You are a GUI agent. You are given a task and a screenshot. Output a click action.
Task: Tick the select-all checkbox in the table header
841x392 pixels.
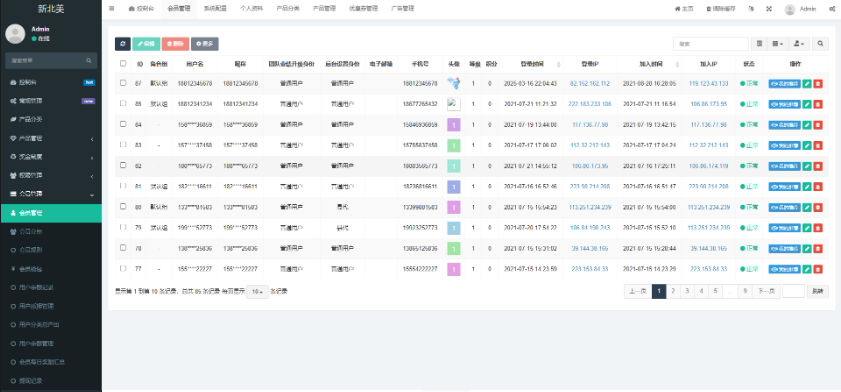point(123,63)
